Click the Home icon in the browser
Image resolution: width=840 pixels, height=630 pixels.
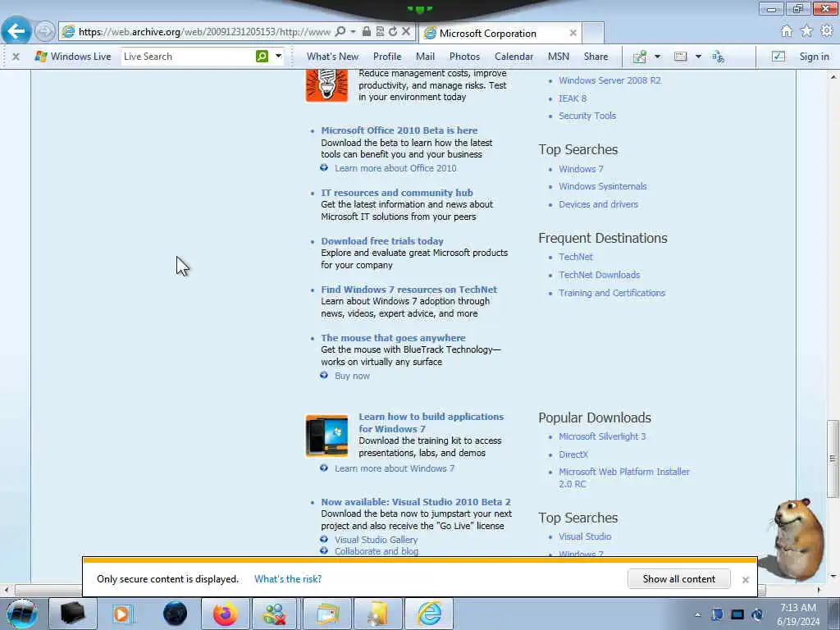[787, 31]
